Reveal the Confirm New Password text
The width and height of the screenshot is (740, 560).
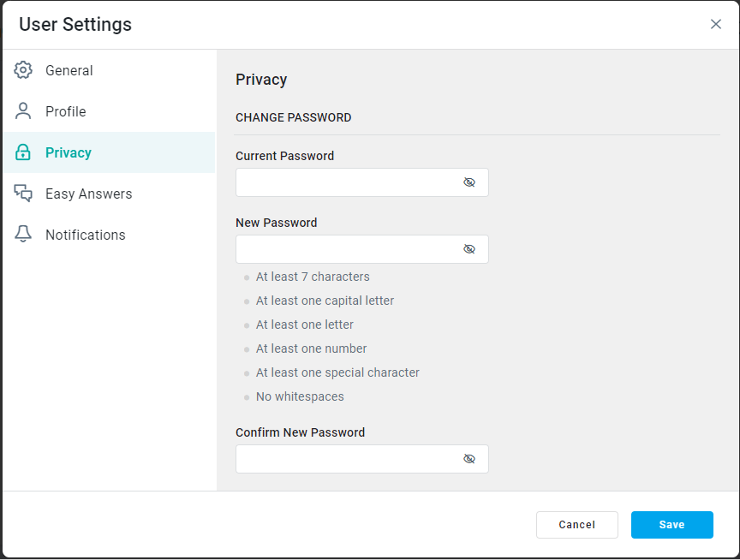click(x=469, y=459)
